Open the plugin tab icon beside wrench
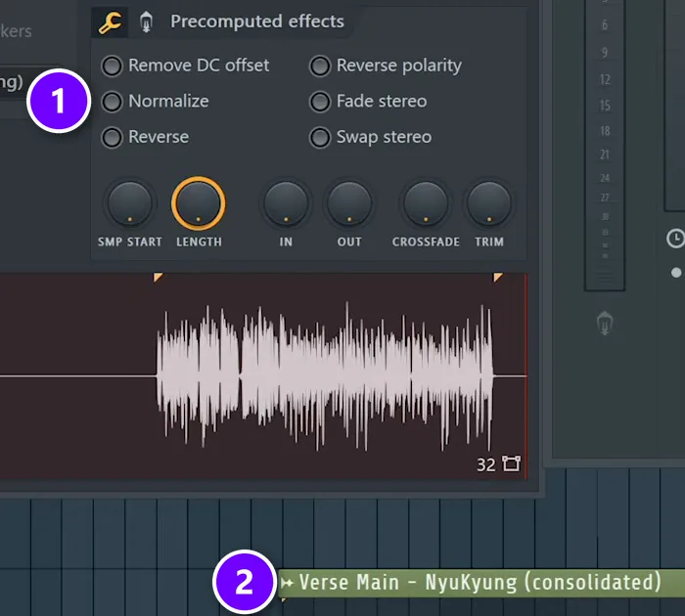This screenshot has width=685, height=616. click(x=146, y=22)
